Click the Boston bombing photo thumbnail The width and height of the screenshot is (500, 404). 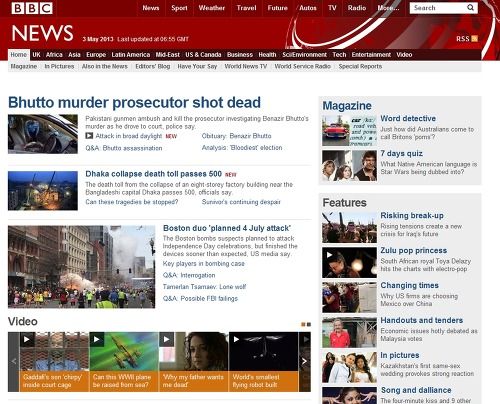click(x=82, y=267)
